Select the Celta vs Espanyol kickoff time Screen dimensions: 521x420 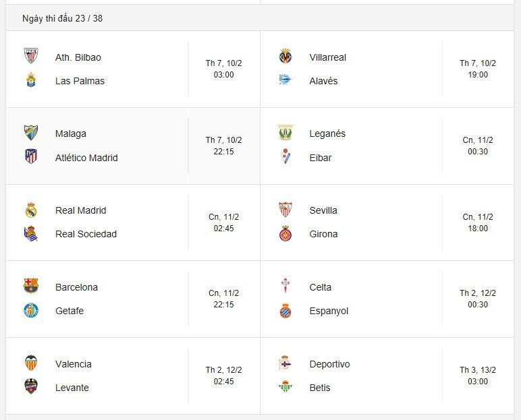(478, 299)
